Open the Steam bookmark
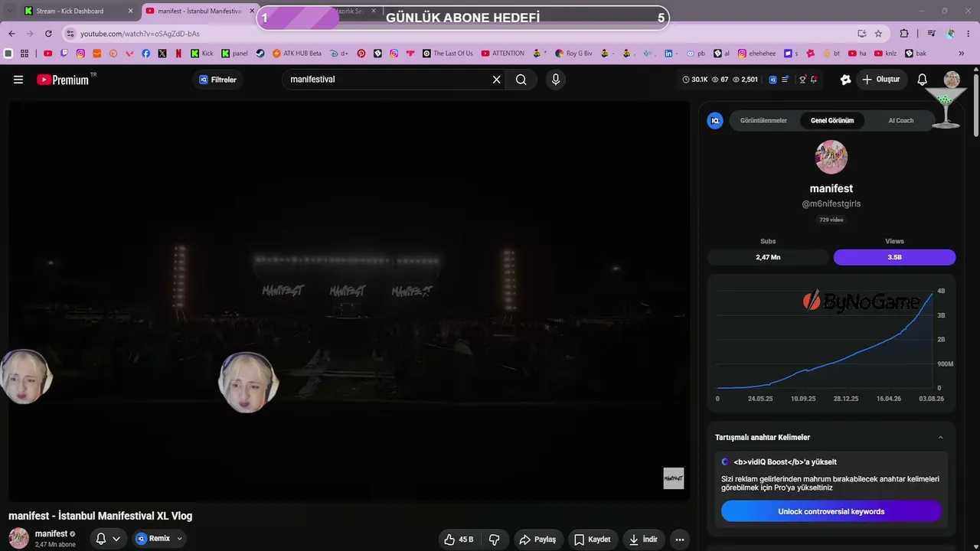Screen dimensions: 980x551 pyautogui.click(x=260, y=54)
